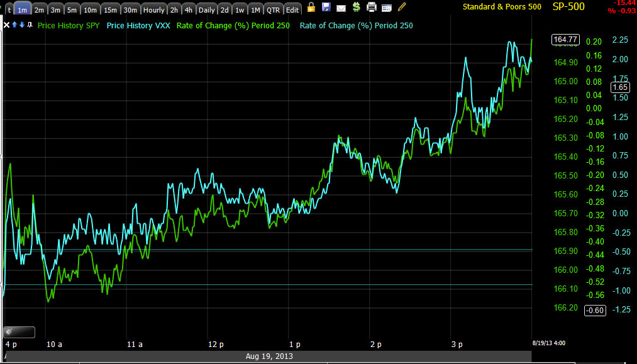This screenshot has height=364, width=637.
Task: Switch to the 3m timeframe tab
Action: (55, 10)
